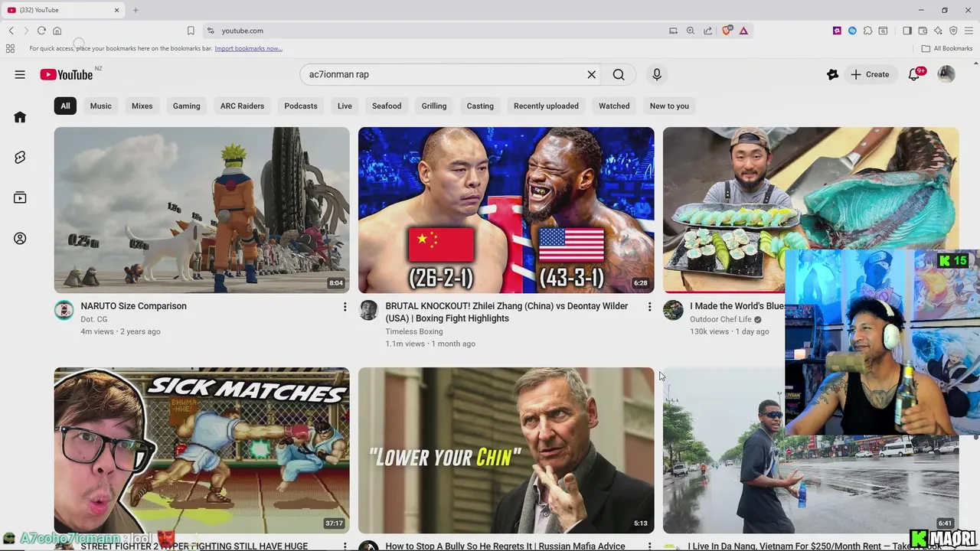Start voice search with the microphone icon

[656, 74]
